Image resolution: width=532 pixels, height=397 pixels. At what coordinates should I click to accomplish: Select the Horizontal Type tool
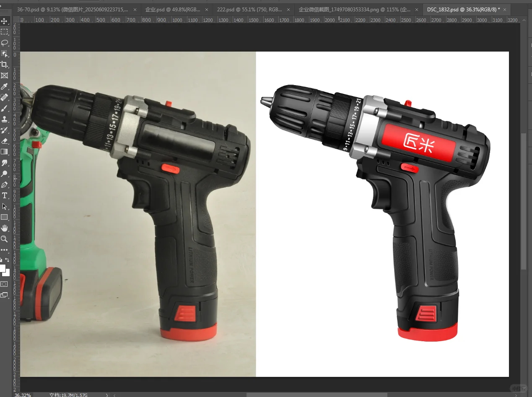pyautogui.click(x=4, y=195)
